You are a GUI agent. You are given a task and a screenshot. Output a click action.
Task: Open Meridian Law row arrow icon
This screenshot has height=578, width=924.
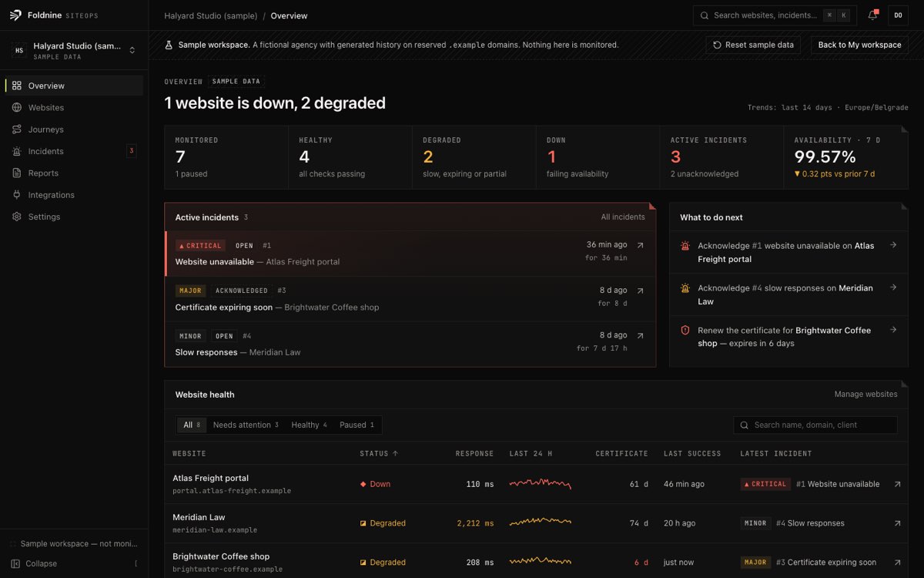897,523
